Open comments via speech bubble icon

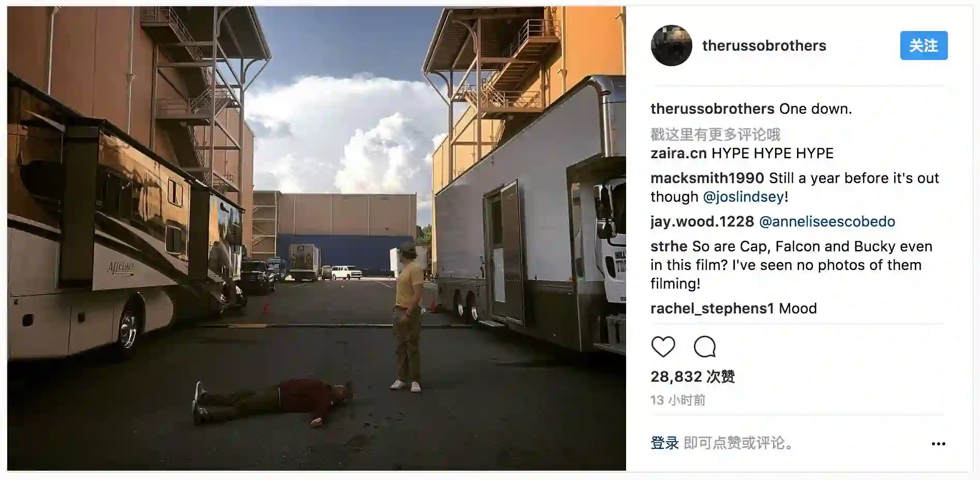click(x=705, y=347)
